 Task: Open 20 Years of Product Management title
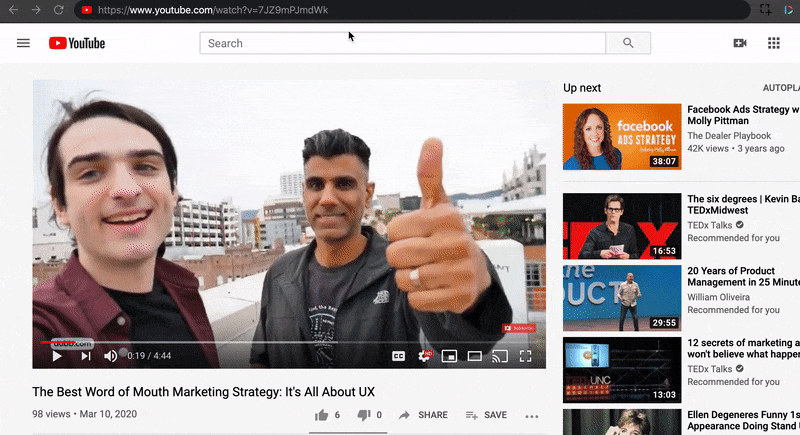point(743,276)
